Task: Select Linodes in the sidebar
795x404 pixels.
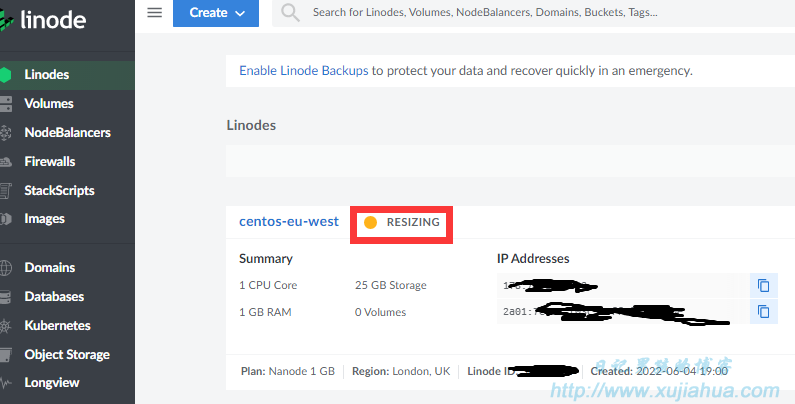Action: 67,75
